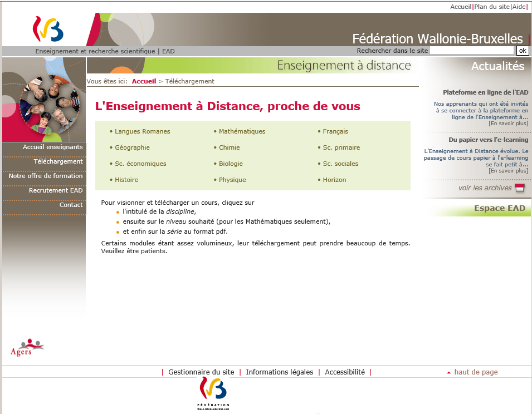This screenshot has height=414, width=532.
Task: Click the circular group photo thumbnail
Action: coord(49,105)
